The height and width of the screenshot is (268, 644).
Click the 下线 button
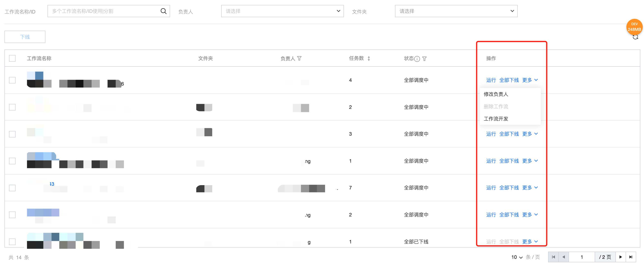coord(25,37)
